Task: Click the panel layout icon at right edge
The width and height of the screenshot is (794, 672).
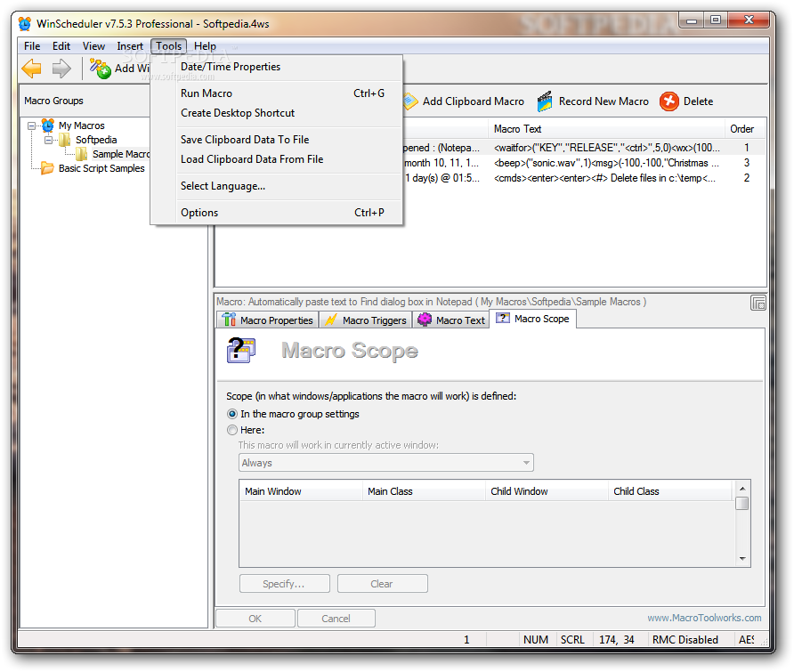Action: click(x=758, y=303)
